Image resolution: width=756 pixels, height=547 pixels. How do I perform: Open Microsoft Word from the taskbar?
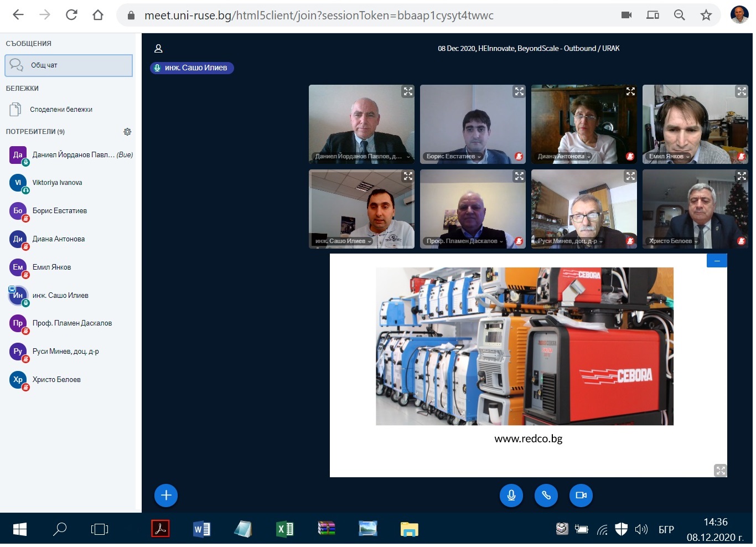pos(201,529)
